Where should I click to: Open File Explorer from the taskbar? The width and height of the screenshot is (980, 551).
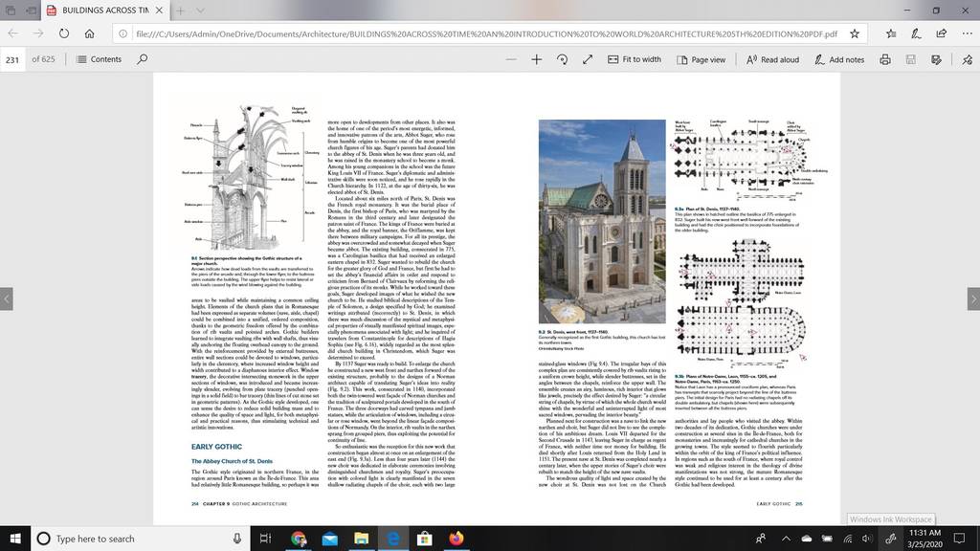(361, 539)
